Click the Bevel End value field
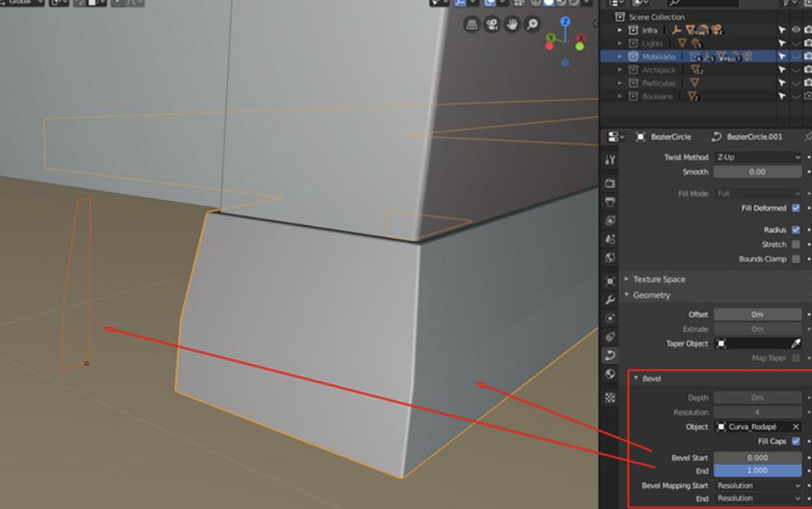 [x=757, y=471]
